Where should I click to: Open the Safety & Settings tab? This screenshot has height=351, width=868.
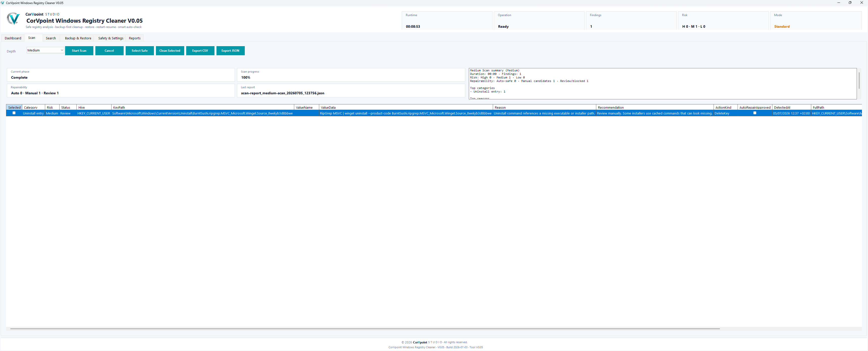point(111,38)
